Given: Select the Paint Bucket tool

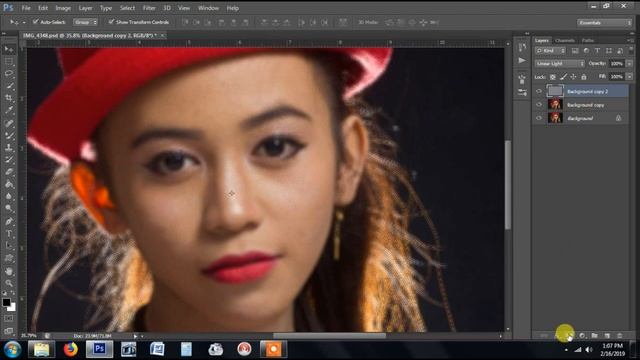Looking at the screenshot, I should [9, 184].
